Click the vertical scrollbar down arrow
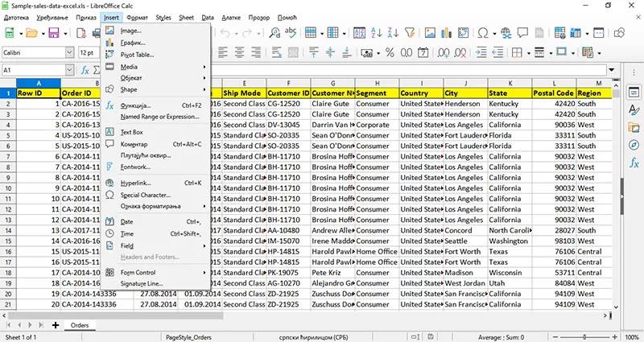This screenshot has height=342, width=644. pos(616,307)
